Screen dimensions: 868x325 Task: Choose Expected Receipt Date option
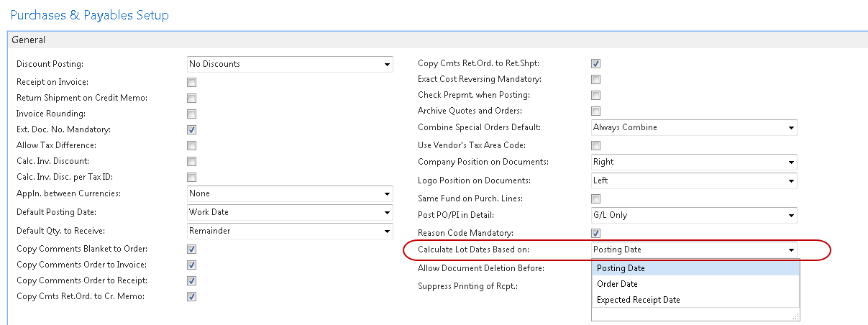click(638, 300)
